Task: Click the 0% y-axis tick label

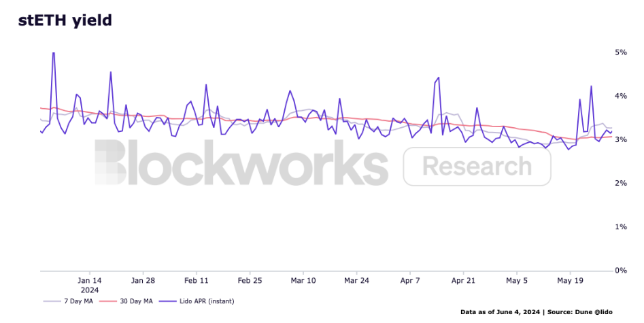Action: 621,270
